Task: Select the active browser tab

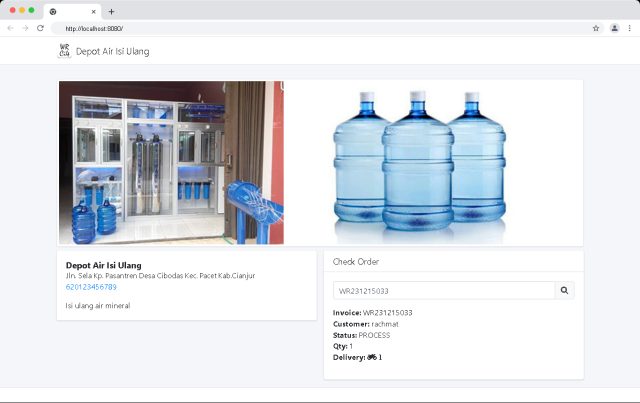Action: pos(72,11)
